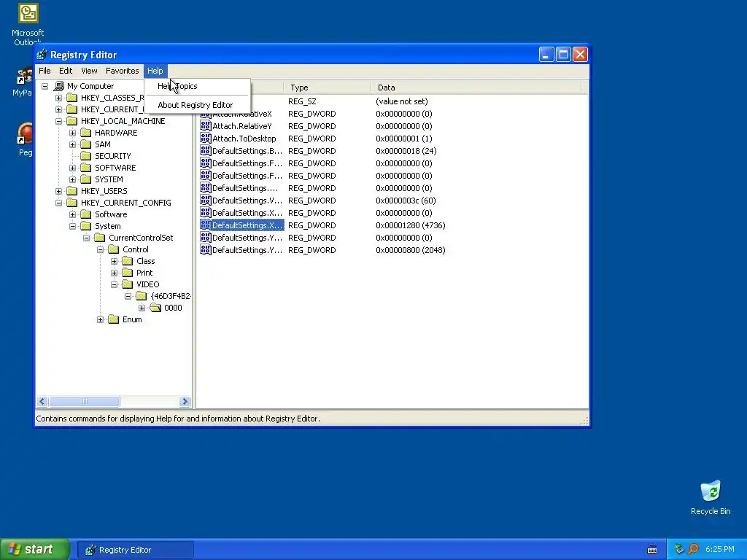Expand the 0000 subkey
Viewport: 747px width, 560px height.
(x=142, y=308)
